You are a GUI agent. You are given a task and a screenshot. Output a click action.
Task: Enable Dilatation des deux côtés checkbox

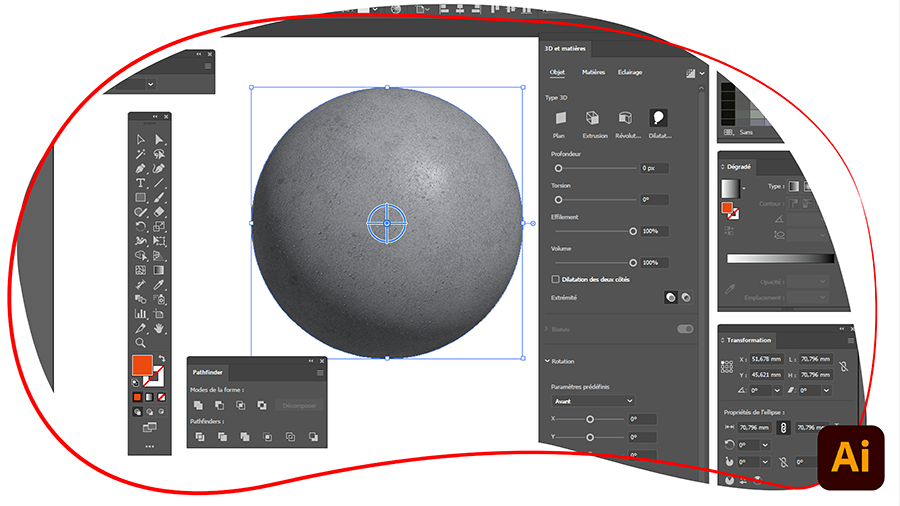pyautogui.click(x=555, y=280)
